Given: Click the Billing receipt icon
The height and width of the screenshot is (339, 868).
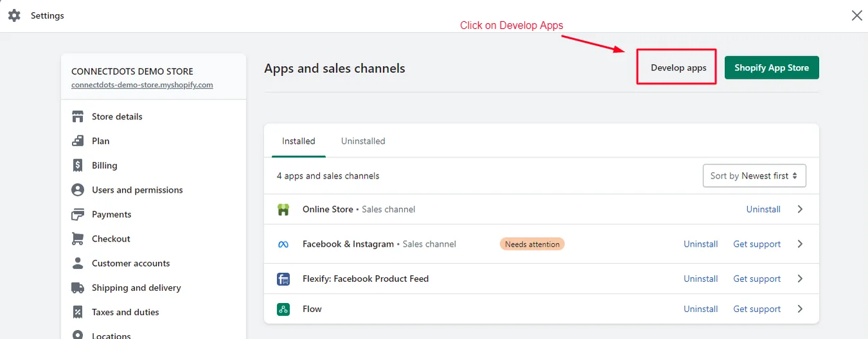Looking at the screenshot, I should point(78,166).
